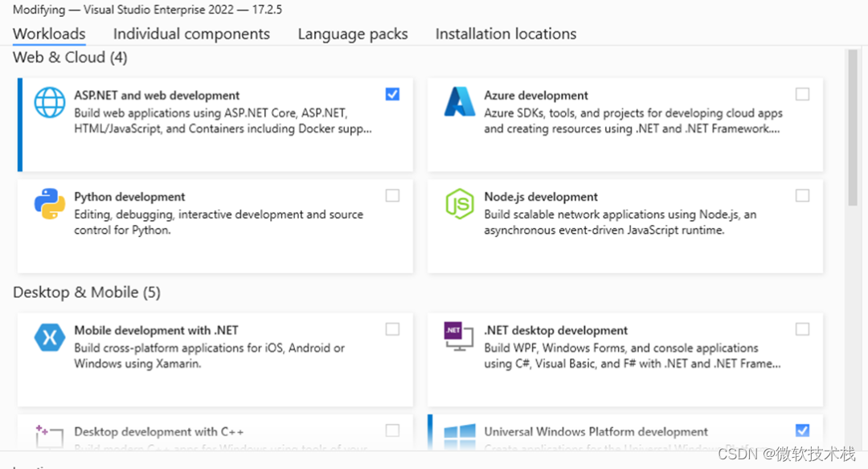Viewport: 868px width, 469px height.
Task: Select Mobile development with .NET title
Action: [x=156, y=330]
